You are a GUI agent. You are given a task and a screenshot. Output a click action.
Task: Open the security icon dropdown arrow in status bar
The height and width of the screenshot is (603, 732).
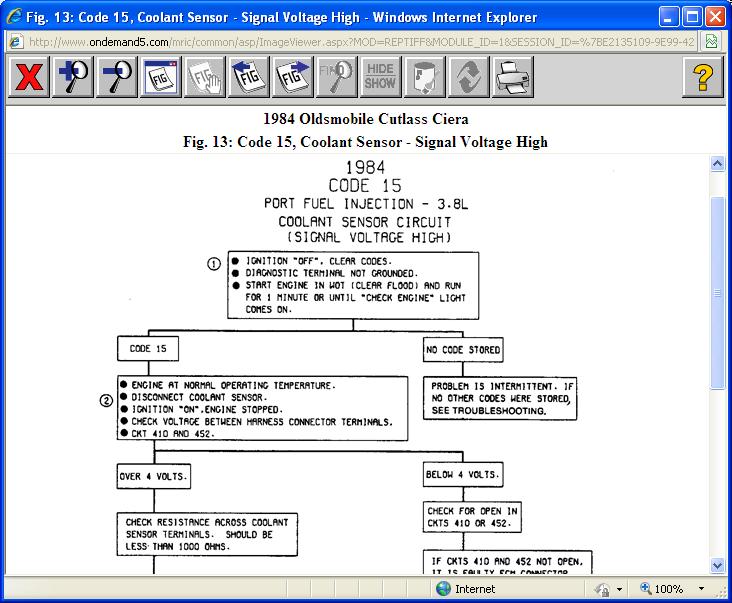619,589
